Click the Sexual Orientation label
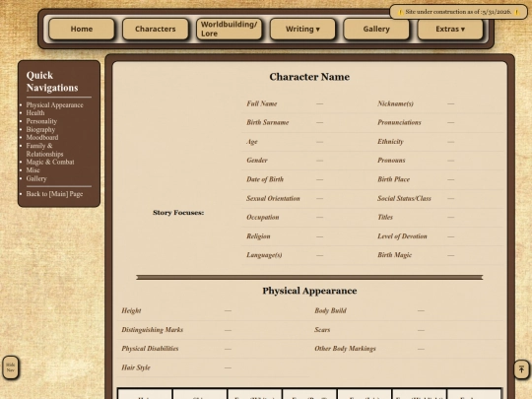 273,198
